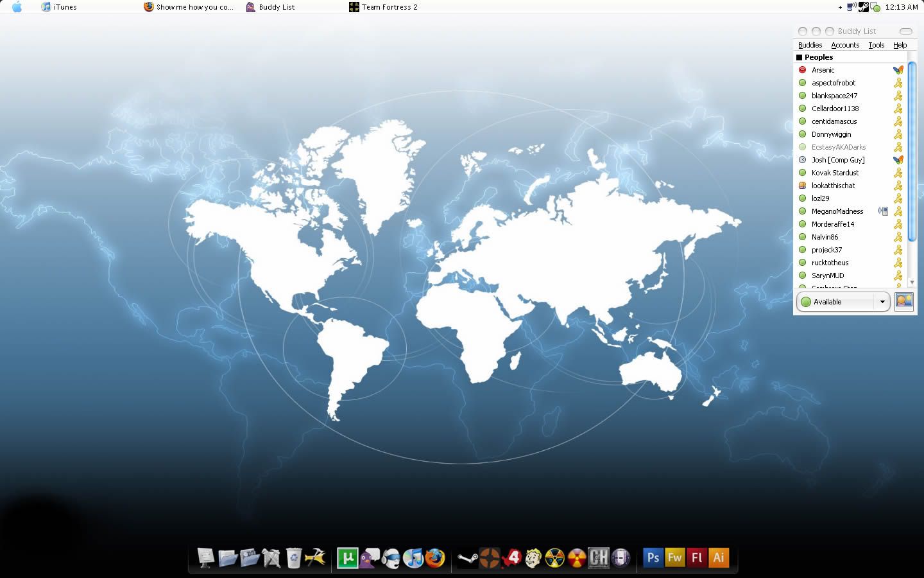Click the Buddy List scroll down arrow
The image size is (924, 578).
tap(912, 282)
